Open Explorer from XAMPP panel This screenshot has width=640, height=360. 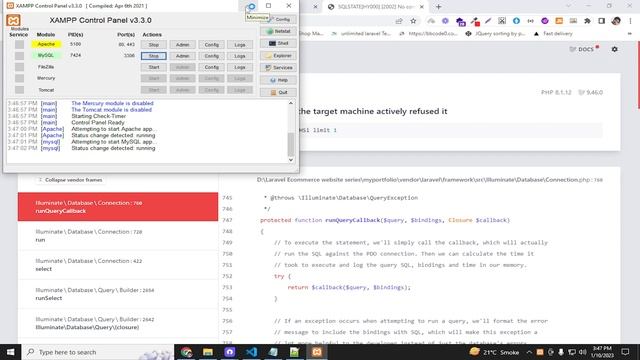[x=278, y=56]
